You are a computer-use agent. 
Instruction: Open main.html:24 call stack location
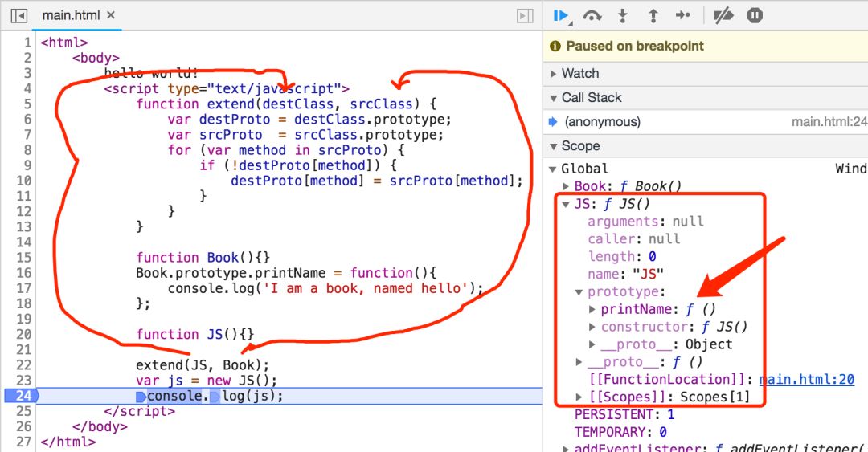(x=829, y=122)
